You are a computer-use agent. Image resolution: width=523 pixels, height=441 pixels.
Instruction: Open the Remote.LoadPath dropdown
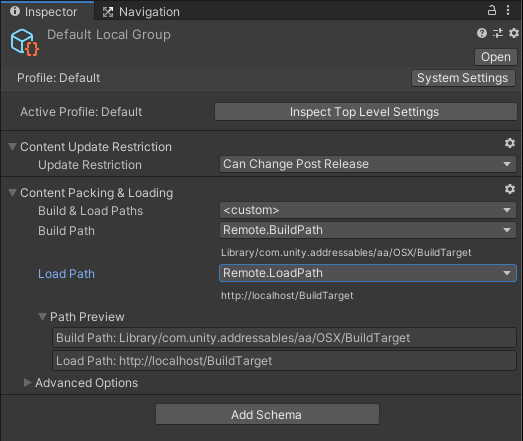click(x=368, y=273)
